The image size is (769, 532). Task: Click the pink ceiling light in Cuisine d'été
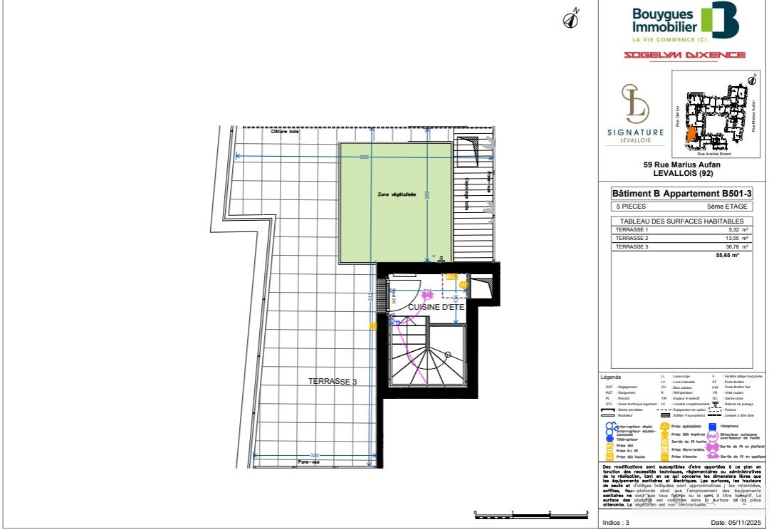click(x=427, y=295)
